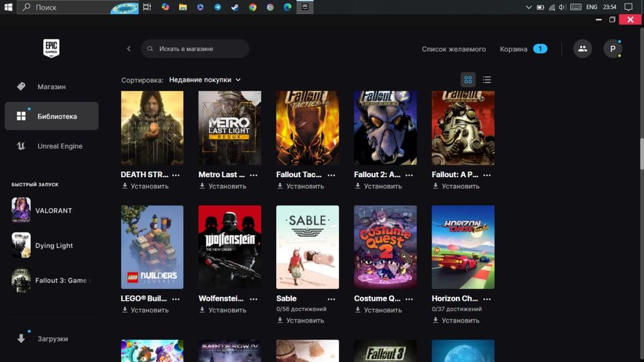Click the Windows taskbar search box
Screen dimensions: 644x362
[x=78, y=7]
